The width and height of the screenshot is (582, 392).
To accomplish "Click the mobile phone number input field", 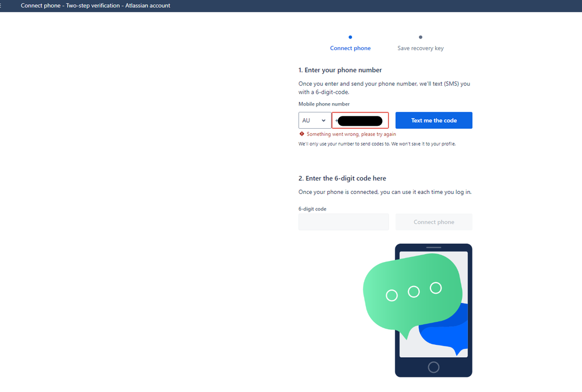I will coord(359,120).
